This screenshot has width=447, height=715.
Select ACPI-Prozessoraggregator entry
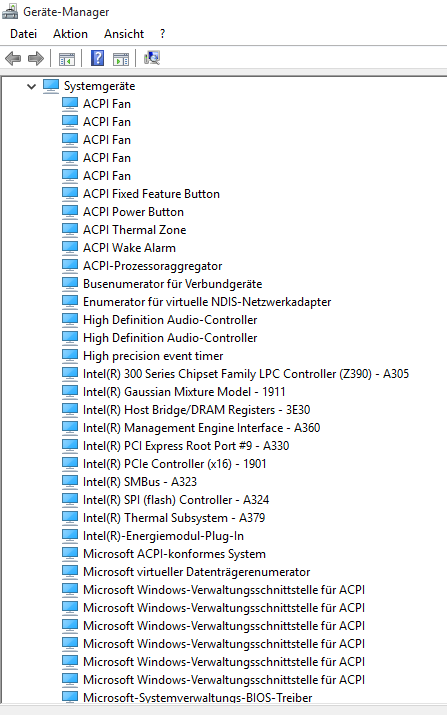(153, 266)
